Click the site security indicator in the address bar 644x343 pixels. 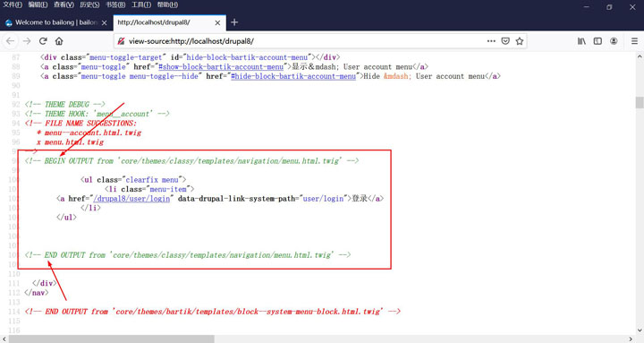(121, 41)
